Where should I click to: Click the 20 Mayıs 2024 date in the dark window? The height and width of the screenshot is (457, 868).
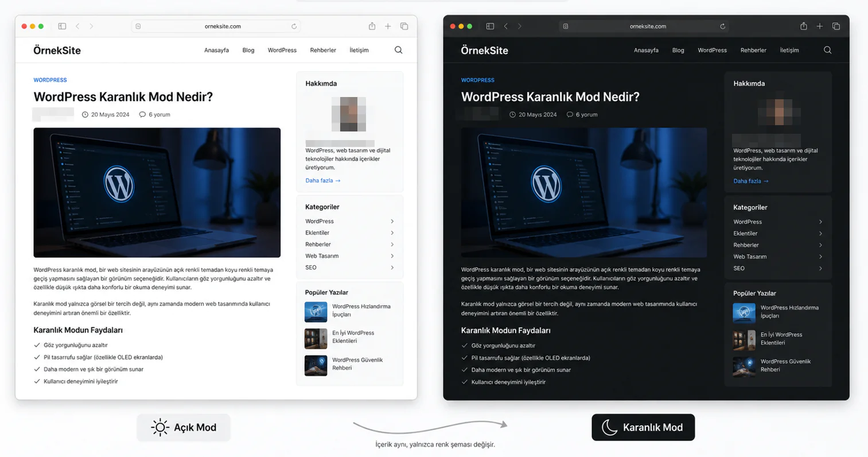[538, 114]
